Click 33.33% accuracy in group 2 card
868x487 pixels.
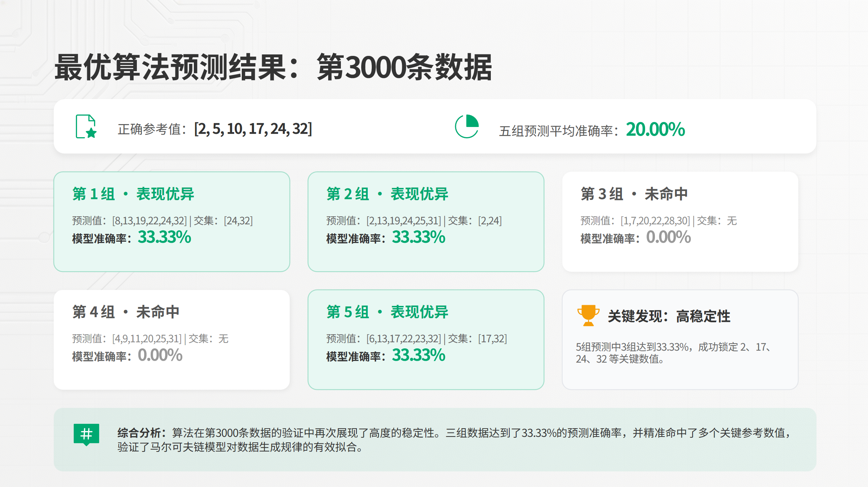[x=419, y=237]
